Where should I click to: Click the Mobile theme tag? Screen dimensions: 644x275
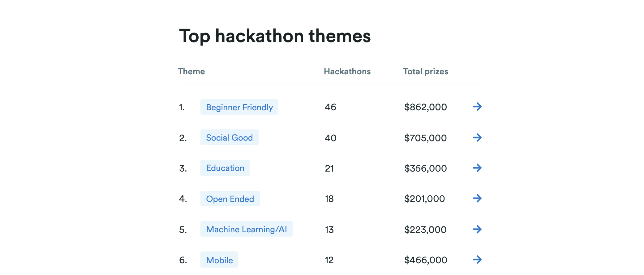click(219, 260)
